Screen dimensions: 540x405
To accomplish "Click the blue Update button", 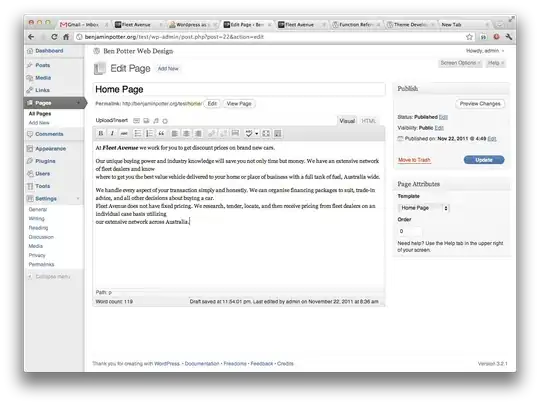I will 484,160.
